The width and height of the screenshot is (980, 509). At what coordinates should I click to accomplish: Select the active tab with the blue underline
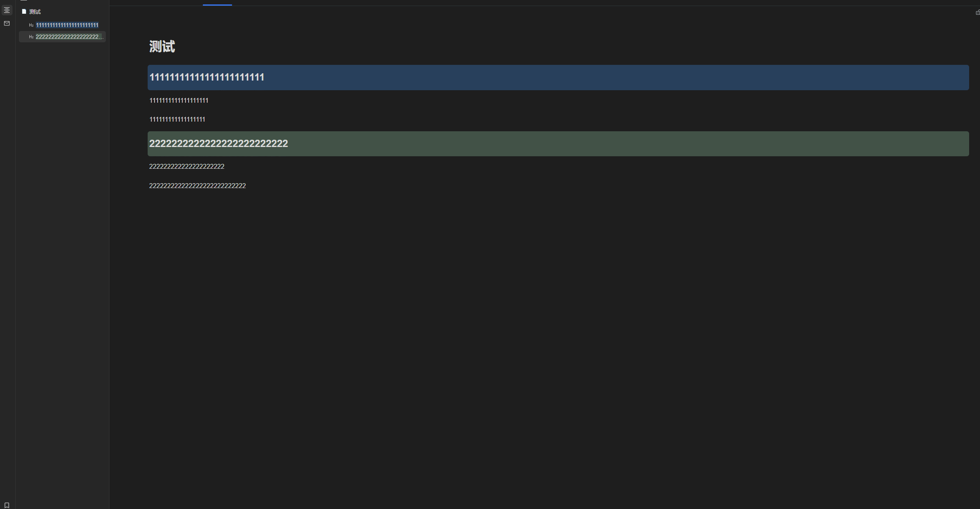(217, 2)
